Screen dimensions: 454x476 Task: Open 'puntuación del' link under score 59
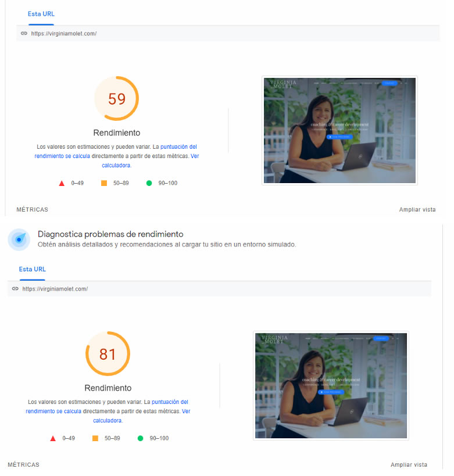click(x=178, y=146)
